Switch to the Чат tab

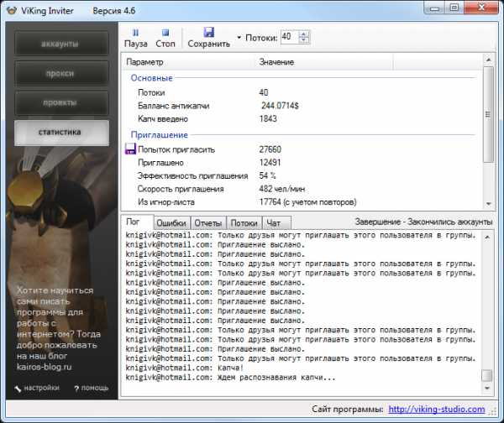pyautogui.click(x=276, y=223)
